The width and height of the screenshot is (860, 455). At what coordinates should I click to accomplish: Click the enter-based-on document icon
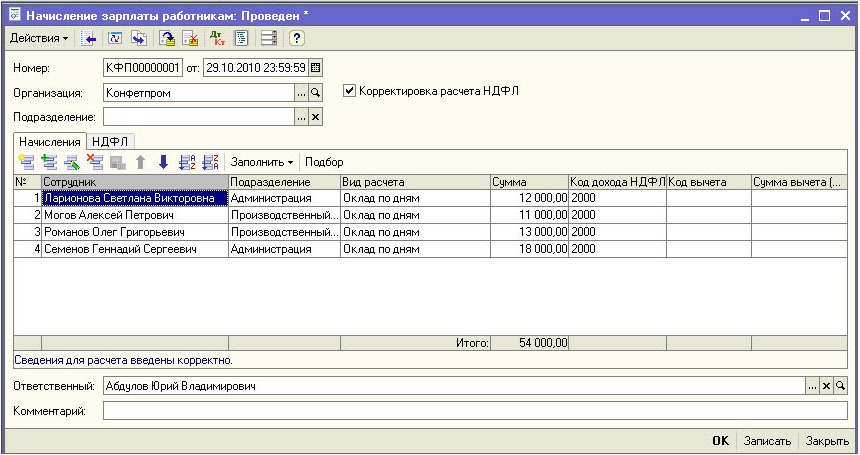[x=139, y=38]
